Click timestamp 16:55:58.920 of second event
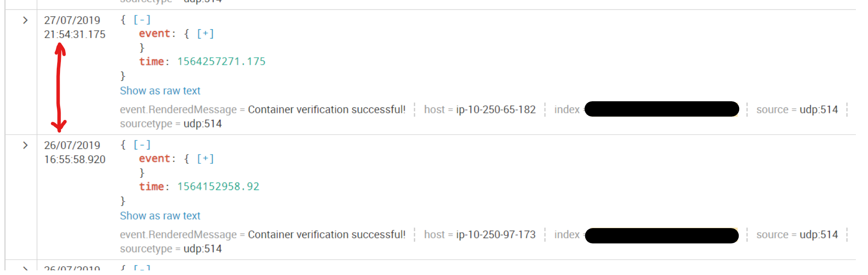868x275 pixels. pyautogui.click(x=74, y=159)
